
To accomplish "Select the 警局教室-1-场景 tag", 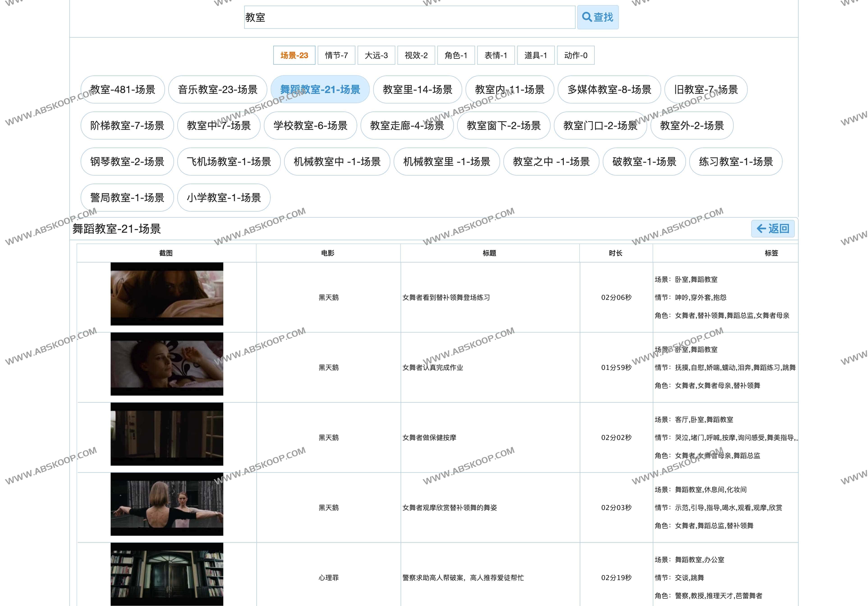I will (127, 197).
